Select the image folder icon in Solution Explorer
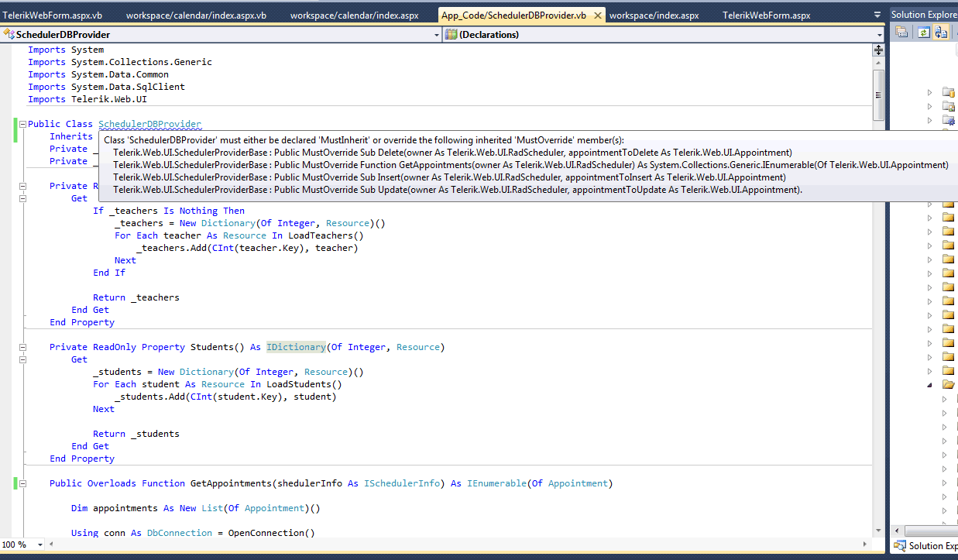This screenshot has width=958, height=560. click(949, 106)
